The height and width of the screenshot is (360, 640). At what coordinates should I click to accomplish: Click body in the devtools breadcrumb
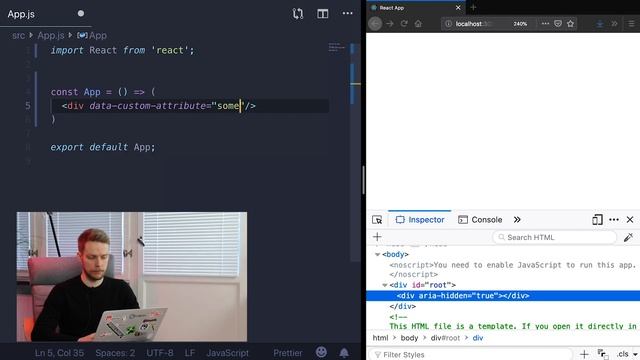pyautogui.click(x=409, y=338)
